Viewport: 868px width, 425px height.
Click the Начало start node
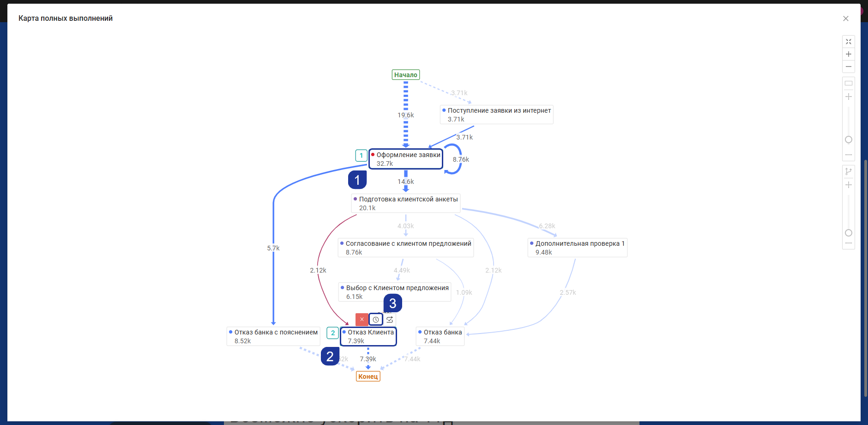click(406, 75)
